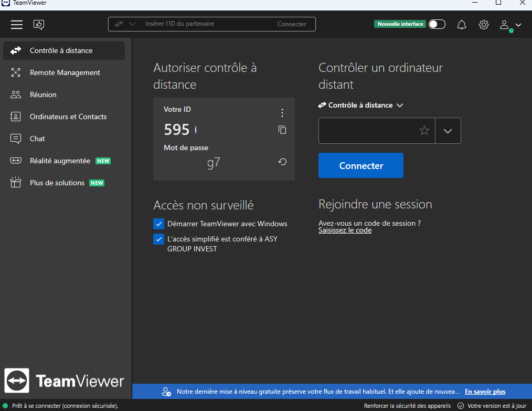
Task: Open Réalité augmentée section
Action: 64,161
